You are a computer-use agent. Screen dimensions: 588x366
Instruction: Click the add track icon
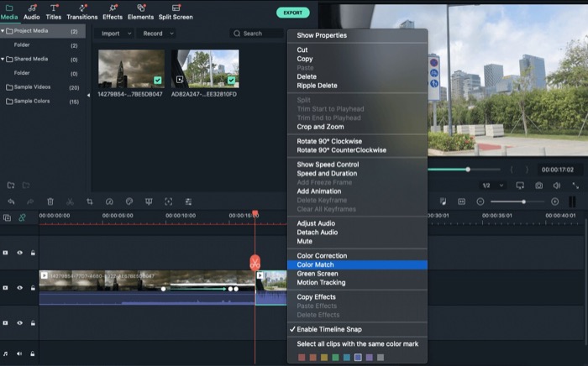[x=7, y=217]
